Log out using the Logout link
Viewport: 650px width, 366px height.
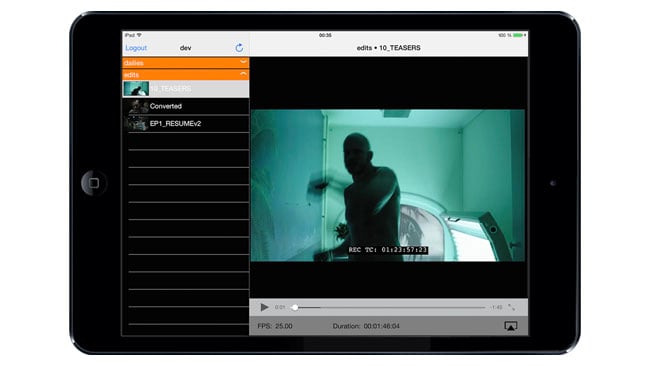[x=136, y=48]
